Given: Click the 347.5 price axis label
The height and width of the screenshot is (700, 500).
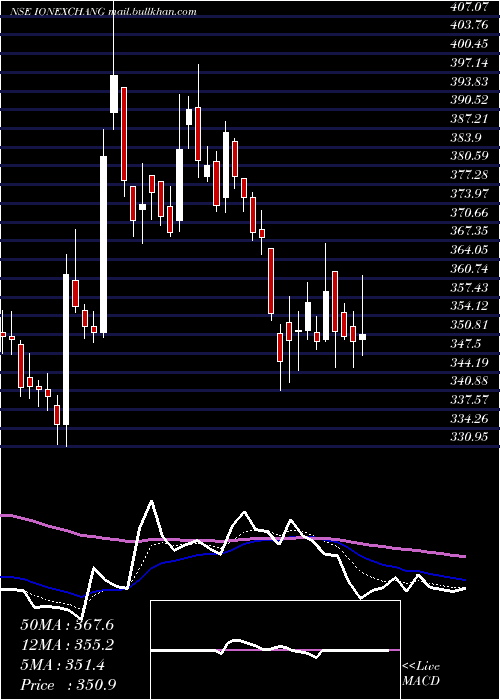Looking at the screenshot, I should 467,343.
